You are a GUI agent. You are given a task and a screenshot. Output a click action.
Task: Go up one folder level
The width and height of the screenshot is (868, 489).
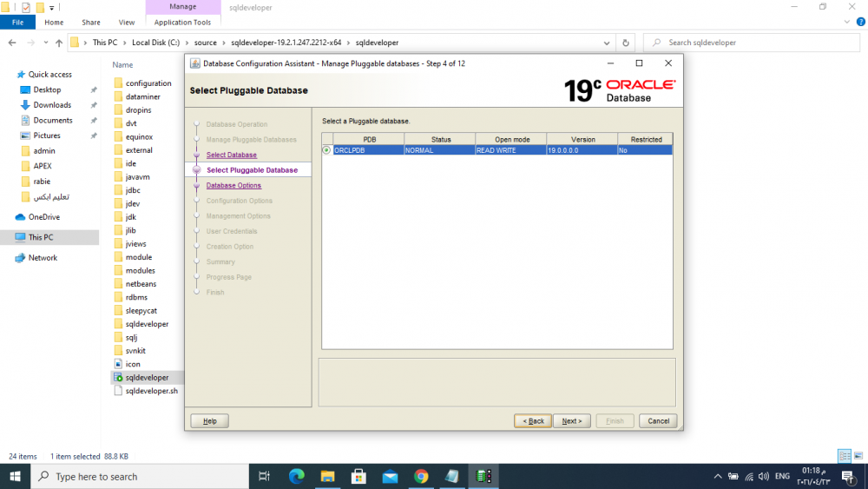(x=59, y=43)
